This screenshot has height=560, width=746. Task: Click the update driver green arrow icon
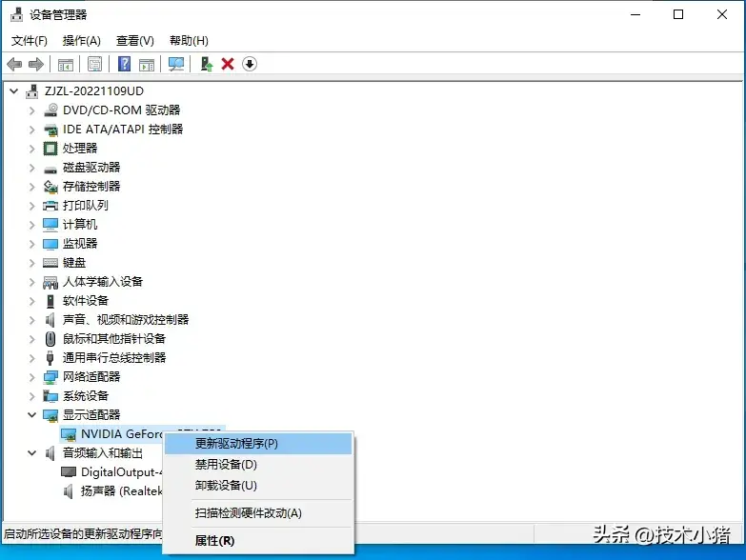coord(206,64)
